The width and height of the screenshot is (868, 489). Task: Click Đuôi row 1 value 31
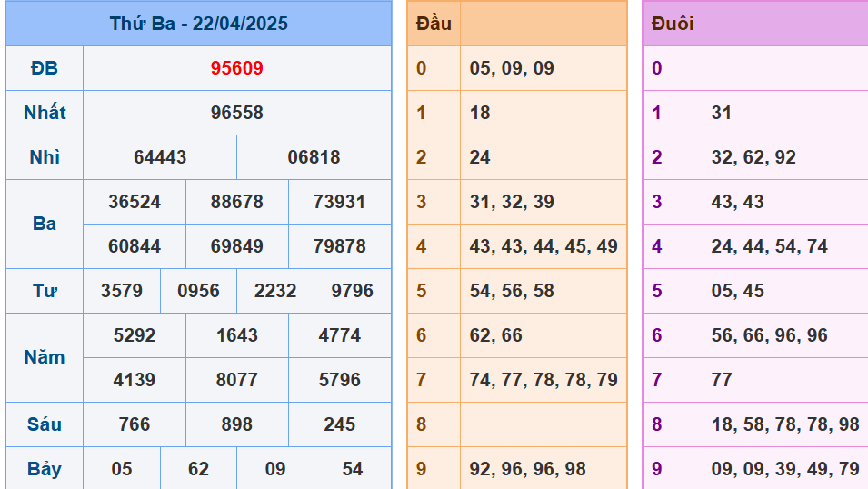(722, 113)
